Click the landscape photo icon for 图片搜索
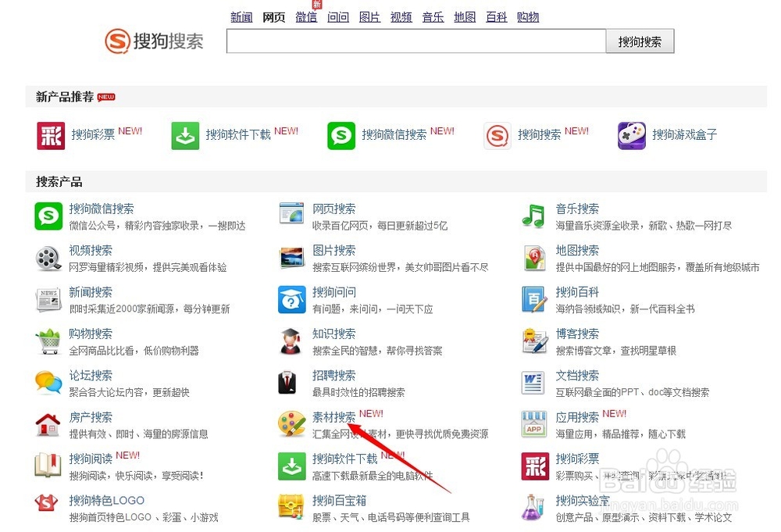The width and height of the screenshot is (781, 532). point(292,258)
